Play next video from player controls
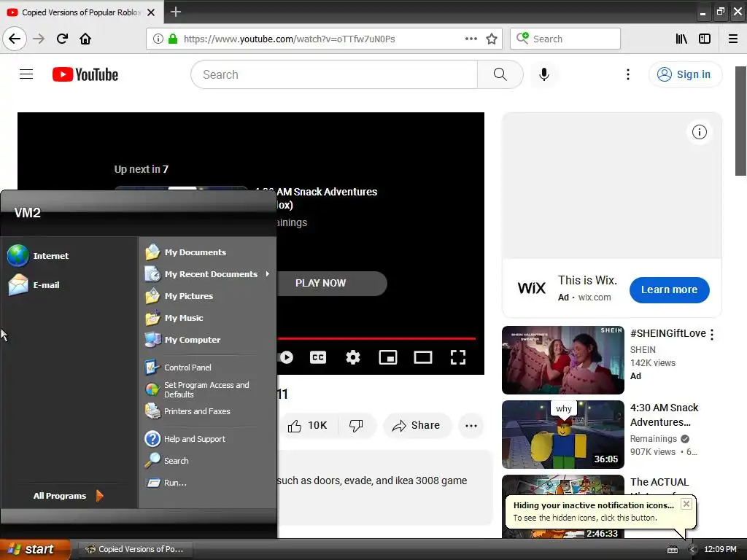The width and height of the screenshot is (747, 560). [x=286, y=357]
